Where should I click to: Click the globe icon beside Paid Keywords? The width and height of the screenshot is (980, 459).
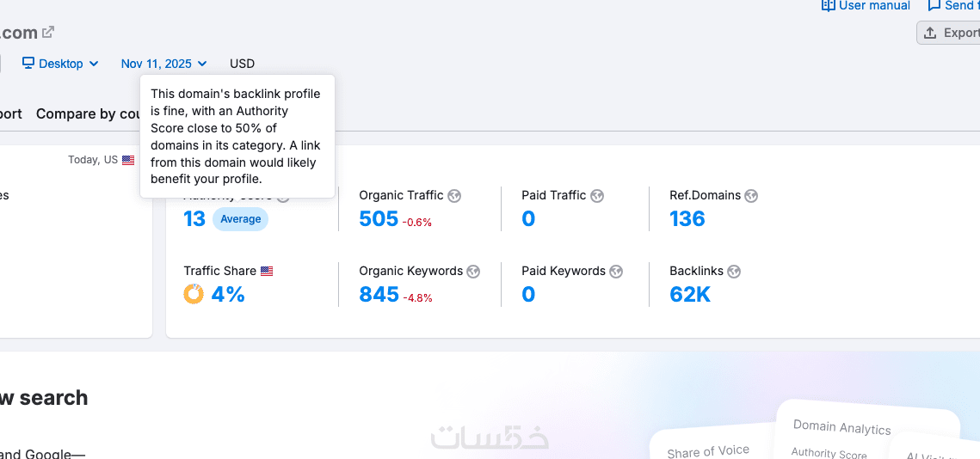click(616, 272)
